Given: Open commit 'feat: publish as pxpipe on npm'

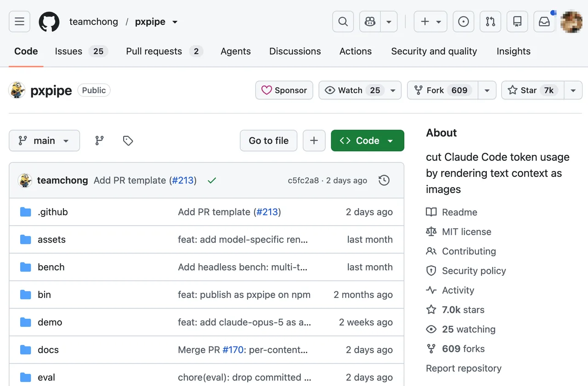Looking at the screenshot, I should pos(244,295).
